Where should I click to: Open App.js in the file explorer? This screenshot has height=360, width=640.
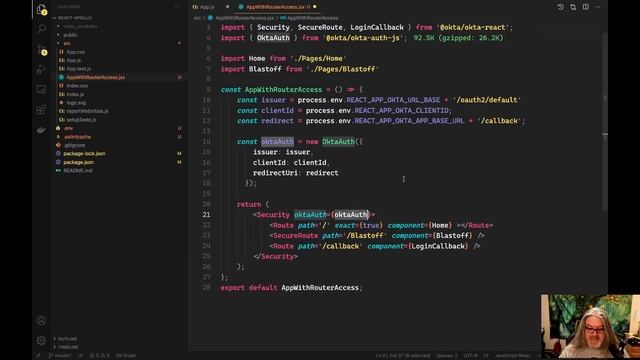(x=73, y=60)
